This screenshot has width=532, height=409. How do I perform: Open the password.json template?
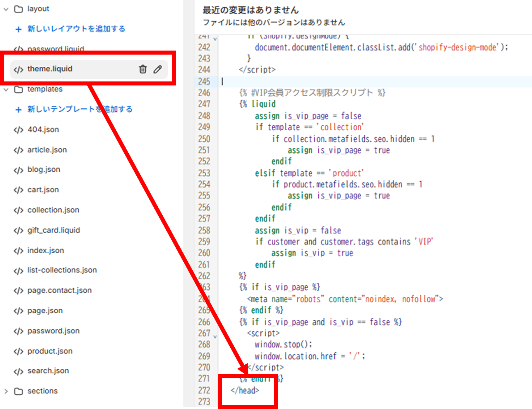[x=54, y=331]
